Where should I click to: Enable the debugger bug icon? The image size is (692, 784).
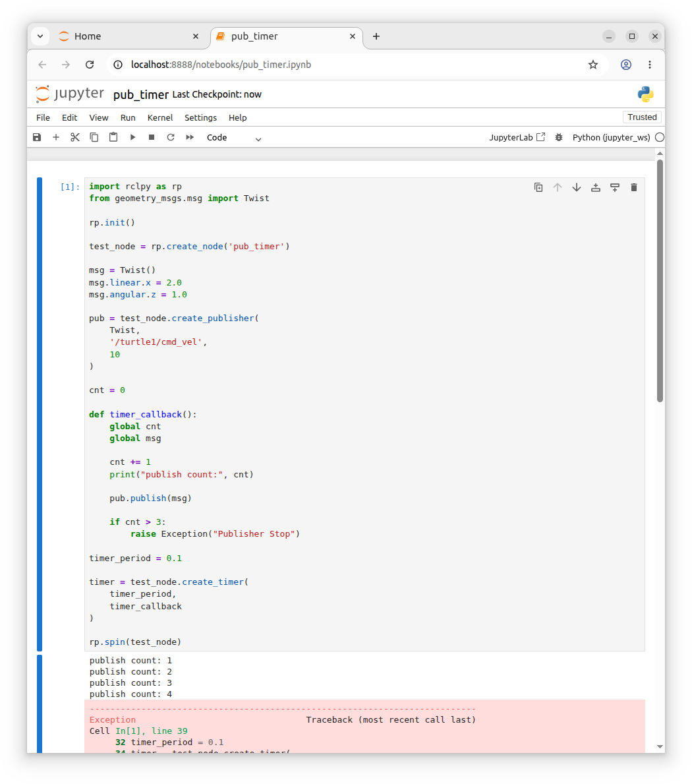[x=559, y=138]
